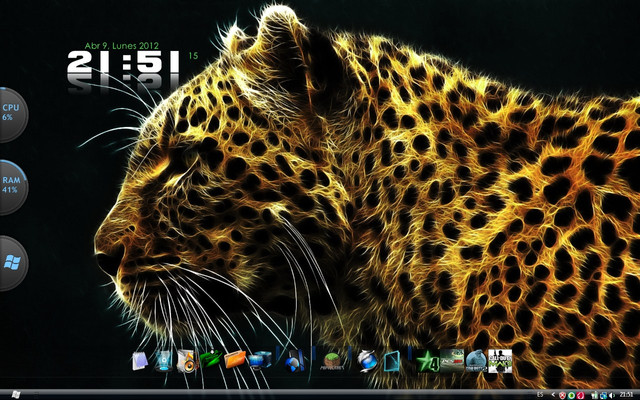The height and width of the screenshot is (400, 640).
Task: Click the red shield tray icon
Action: click(x=562, y=395)
